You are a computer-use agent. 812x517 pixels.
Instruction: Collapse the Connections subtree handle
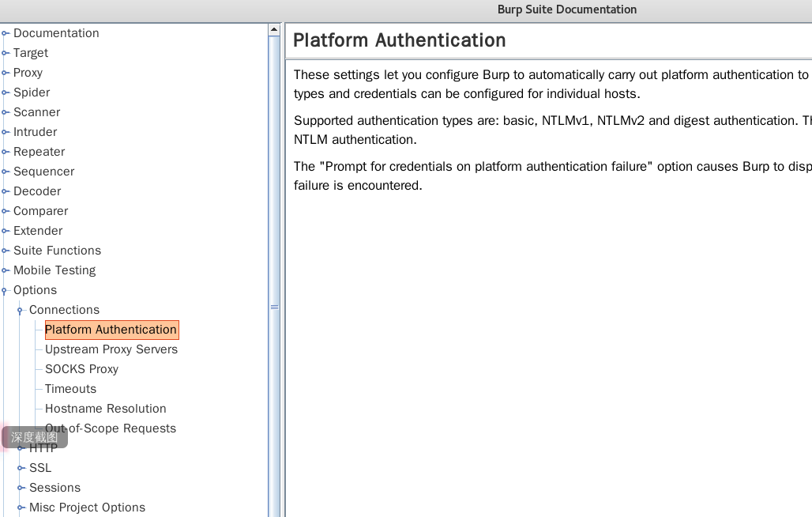pos(21,310)
